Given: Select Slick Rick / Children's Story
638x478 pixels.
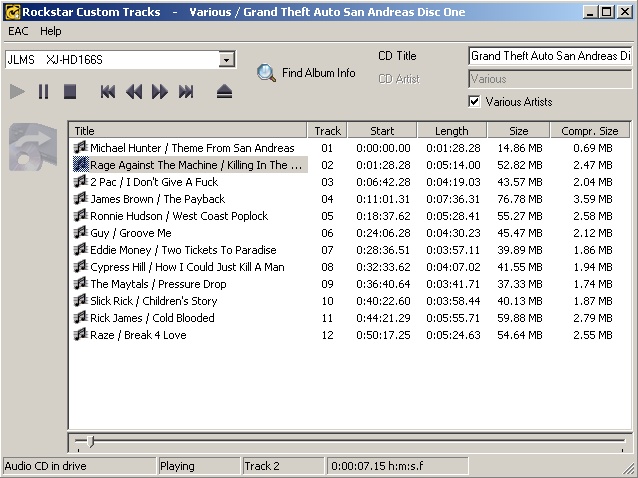Looking at the screenshot, I should 154,301.
